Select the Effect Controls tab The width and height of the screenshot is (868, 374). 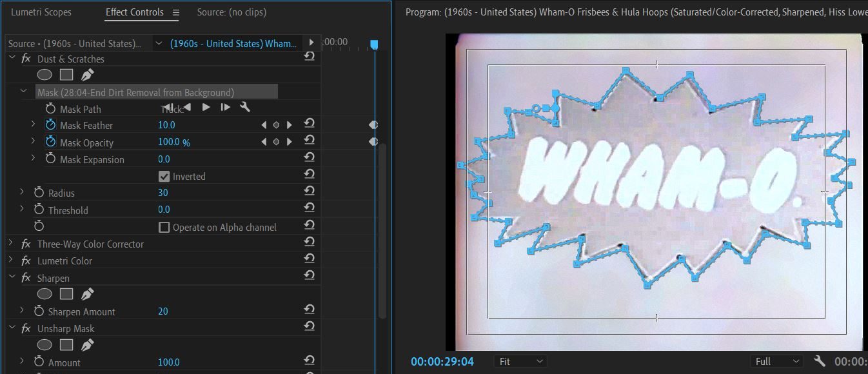135,12
